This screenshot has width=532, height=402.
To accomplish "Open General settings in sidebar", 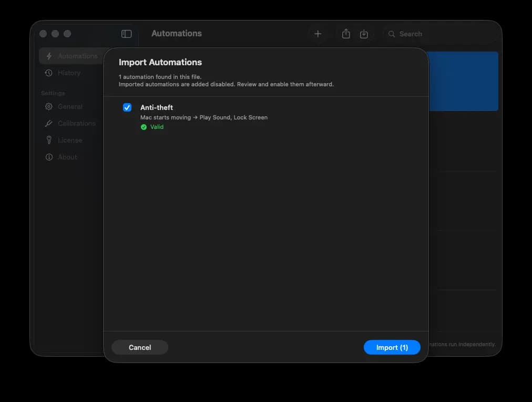I will point(70,107).
